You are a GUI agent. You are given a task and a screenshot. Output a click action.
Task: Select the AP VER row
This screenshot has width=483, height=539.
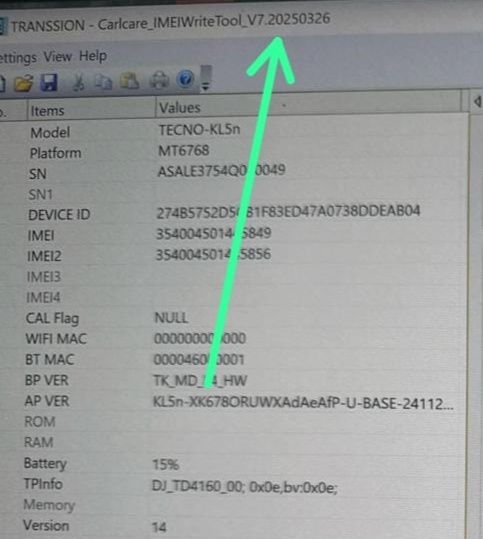234,402
